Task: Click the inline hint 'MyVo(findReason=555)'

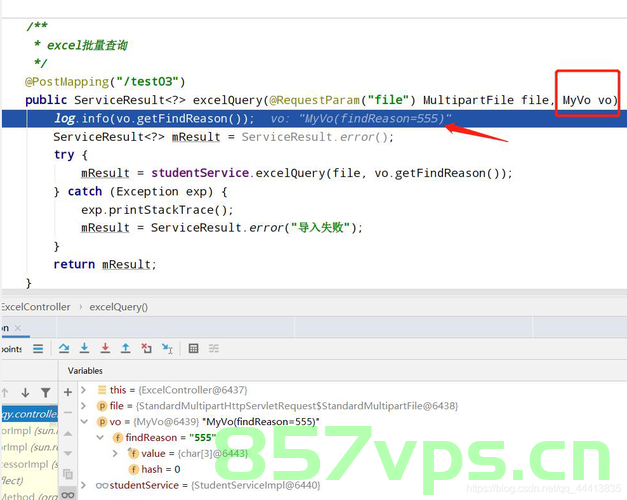Action: [x=375, y=118]
